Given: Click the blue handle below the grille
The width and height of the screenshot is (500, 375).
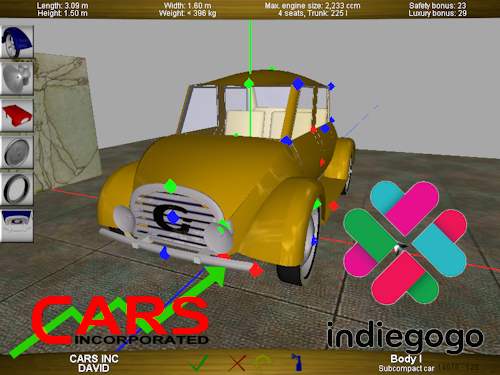Looking at the screenshot, I should [x=164, y=253].
